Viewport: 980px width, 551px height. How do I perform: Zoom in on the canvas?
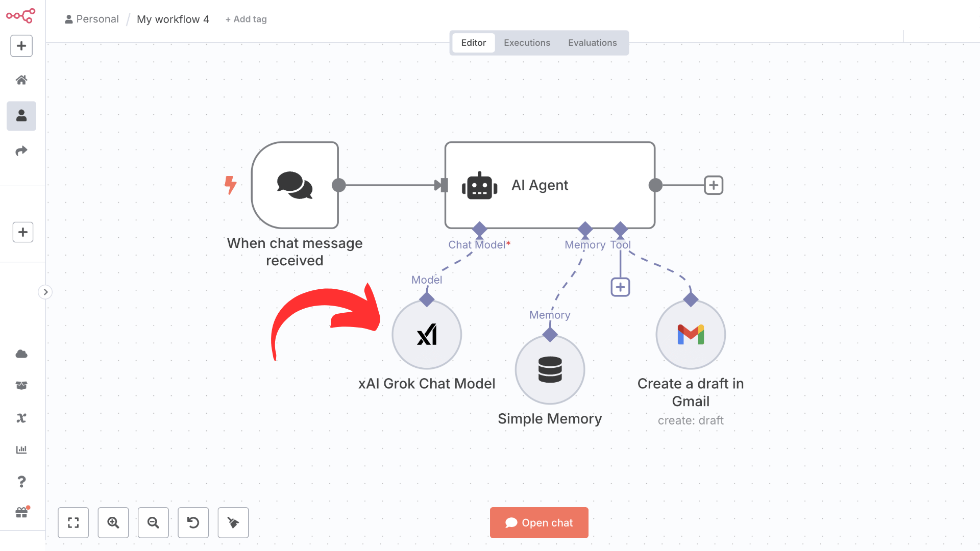coord(113,522)
